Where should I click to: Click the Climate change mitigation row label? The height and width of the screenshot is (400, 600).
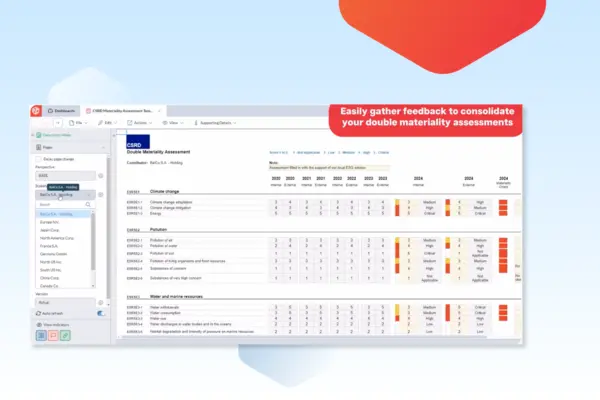point(170,208)
